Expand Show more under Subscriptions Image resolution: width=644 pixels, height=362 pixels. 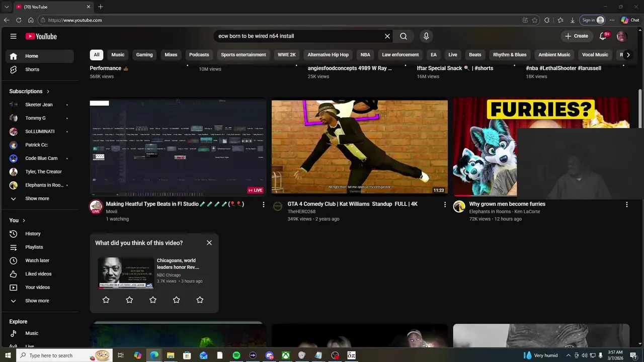pos(40,199)
